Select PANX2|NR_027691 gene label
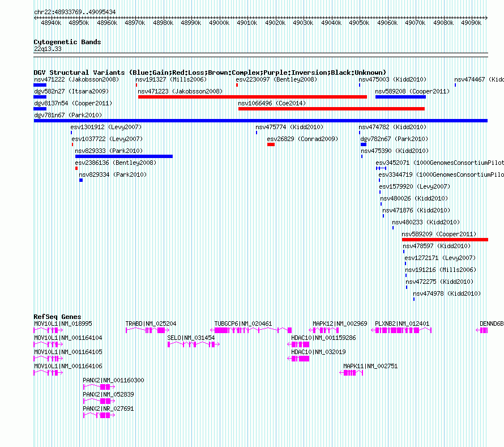This screenshot has height=447, width=504. (x=108, y=408)
